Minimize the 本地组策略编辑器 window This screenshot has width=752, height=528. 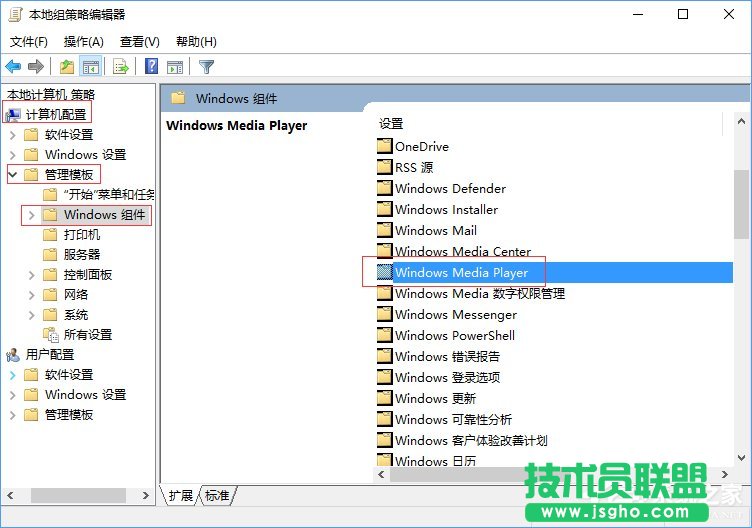pos(638,14)
